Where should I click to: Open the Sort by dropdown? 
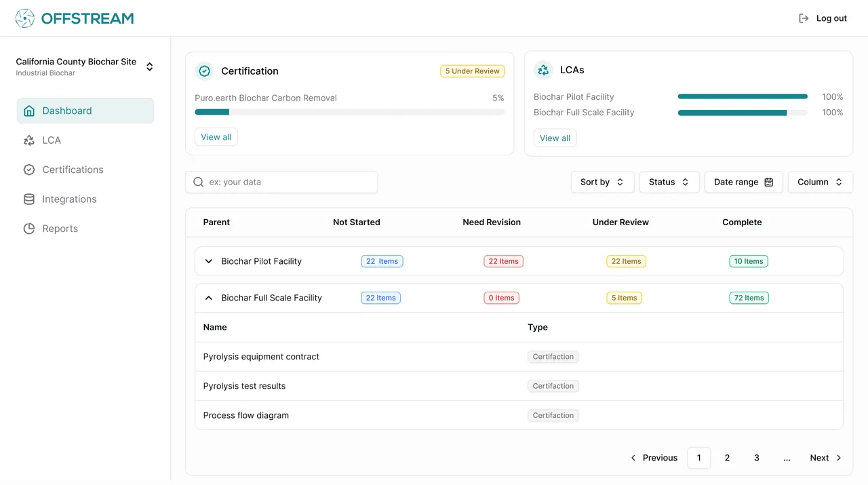tap(602, 182)
